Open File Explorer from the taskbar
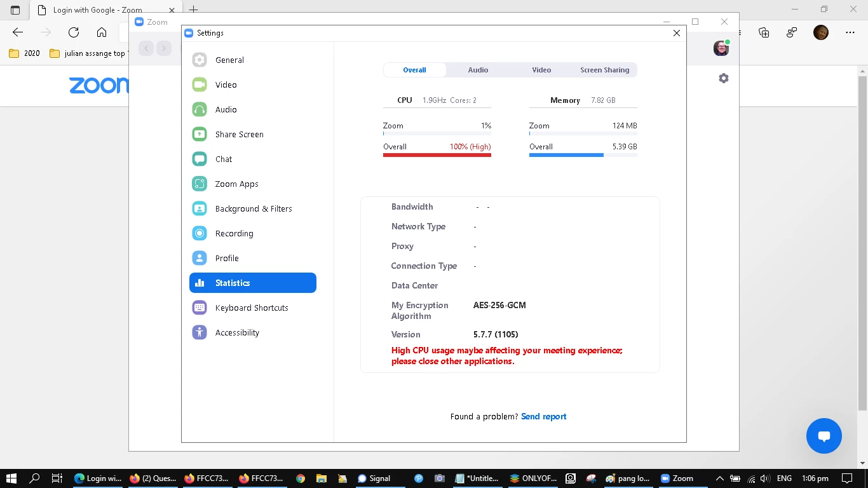The width and height of the screenshot is (868, 488). point(321,478)
